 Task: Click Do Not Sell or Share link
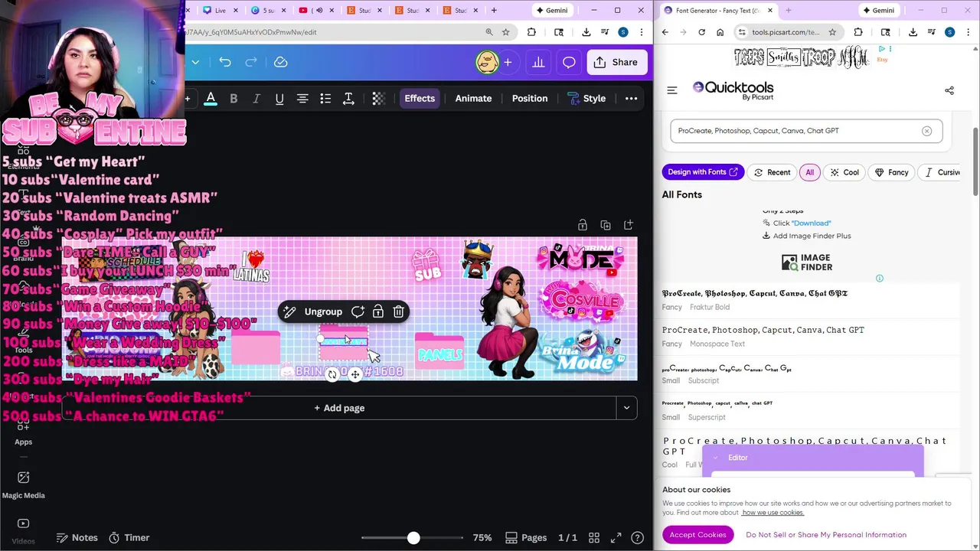pyautogui.click(x=826, y=535)
